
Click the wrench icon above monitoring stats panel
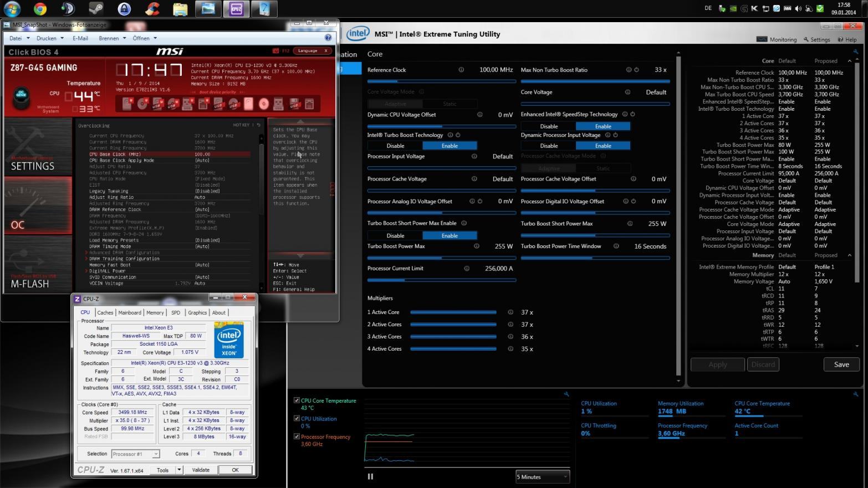[856, 394]
